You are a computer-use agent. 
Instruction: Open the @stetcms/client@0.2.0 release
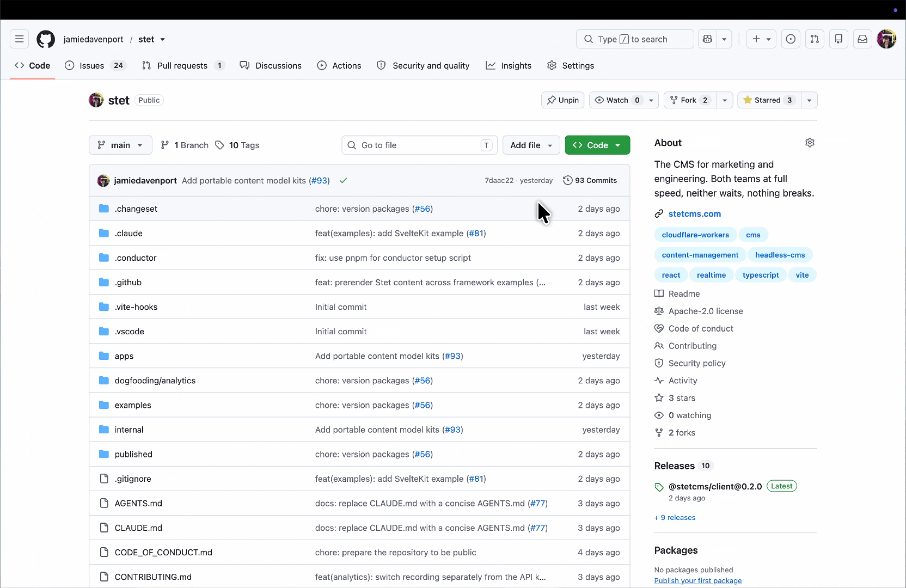(x=715, y=487)
